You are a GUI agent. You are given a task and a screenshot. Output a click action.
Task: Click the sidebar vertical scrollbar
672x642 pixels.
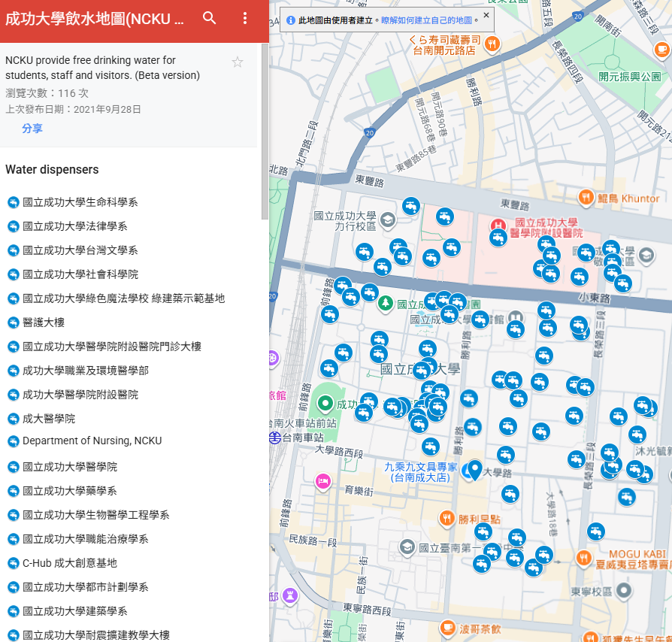[265, 132]
